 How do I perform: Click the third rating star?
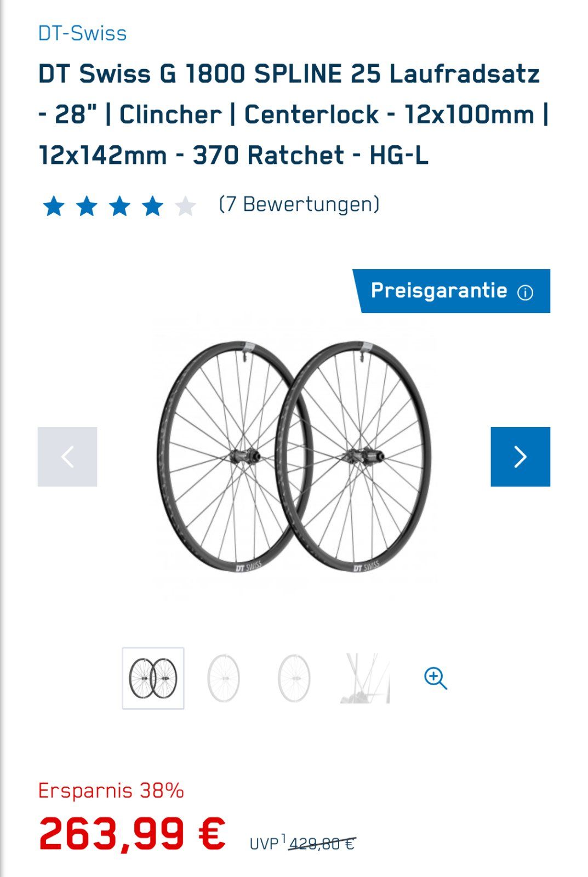pyautogui.click(x=119, y=207)
